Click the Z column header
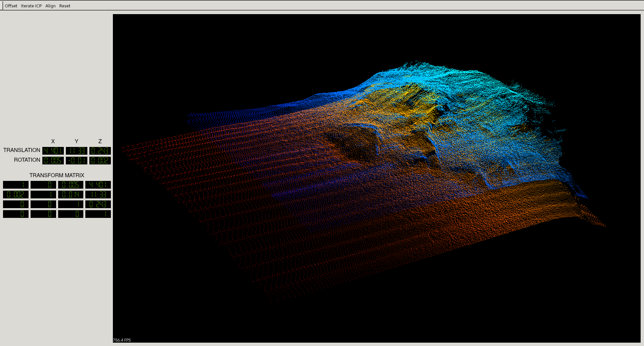 [100, 141]
